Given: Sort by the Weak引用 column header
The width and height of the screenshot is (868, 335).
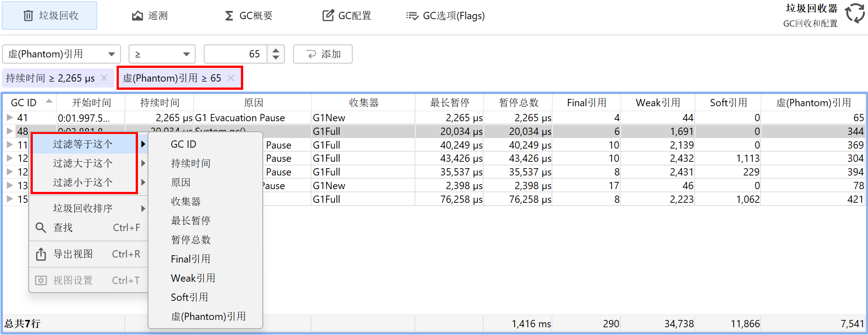Looking at the screenshot, I should pos(658,103).
